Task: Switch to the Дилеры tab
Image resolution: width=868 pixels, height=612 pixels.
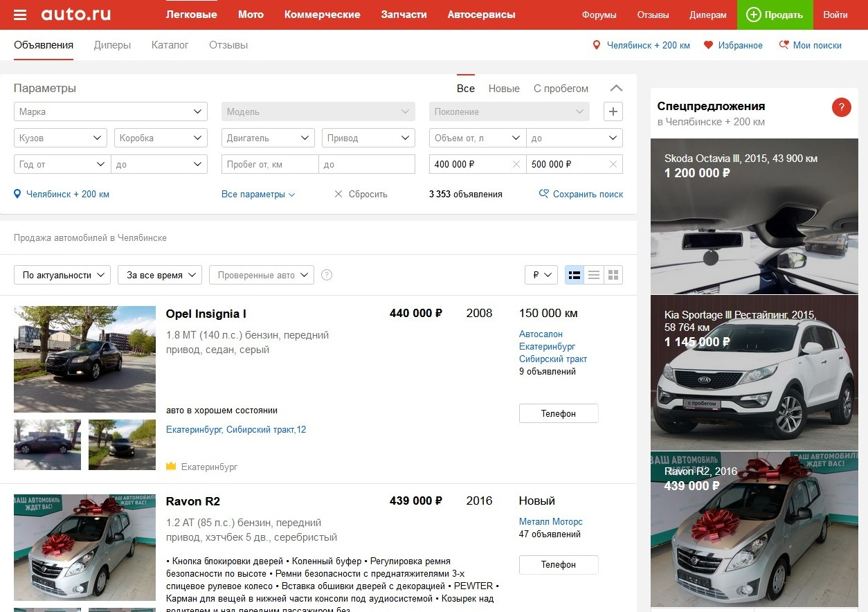Action: click(x=112, y=45)
